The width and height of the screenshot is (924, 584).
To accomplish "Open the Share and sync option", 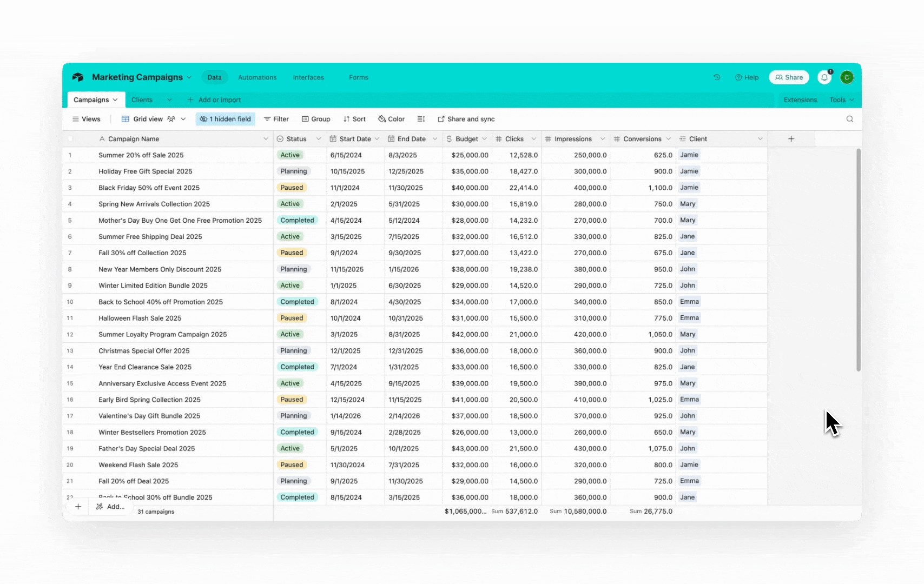I will 466,119.
